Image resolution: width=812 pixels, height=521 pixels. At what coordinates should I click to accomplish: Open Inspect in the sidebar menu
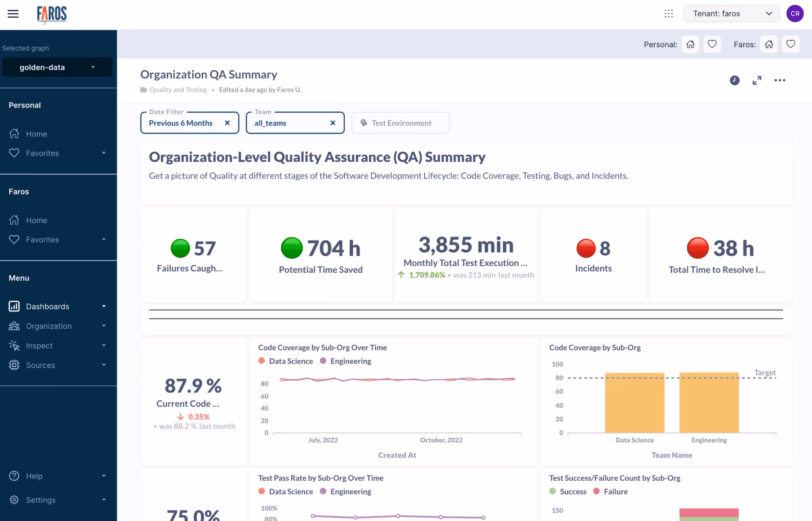coord(39,346)
